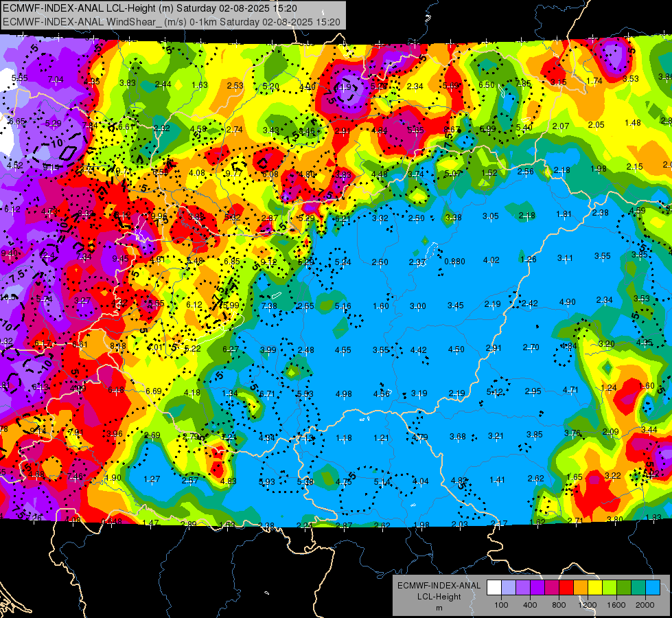
Task: Click the 3.11 wind shear value
Action: [x=565, y=257]
